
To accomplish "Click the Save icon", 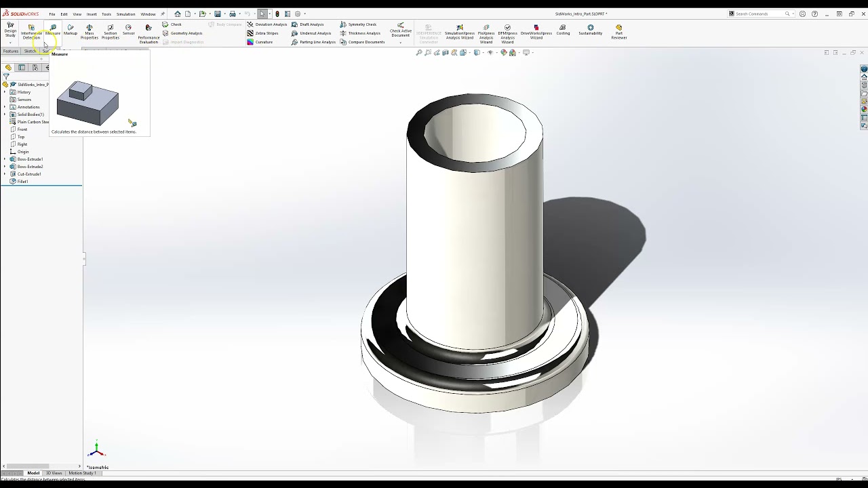I will (218, 14).
